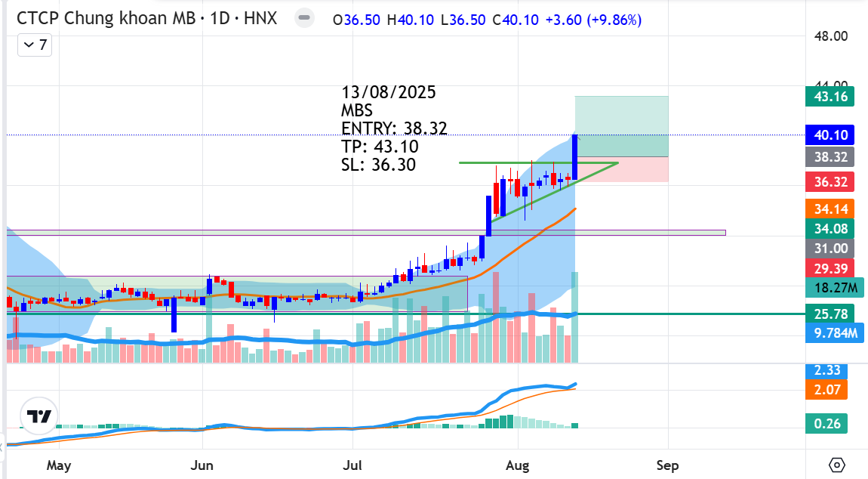This screenshot has width=868, height=479.
Task: Click the Sep label on time axis
Action: point(667,465)
